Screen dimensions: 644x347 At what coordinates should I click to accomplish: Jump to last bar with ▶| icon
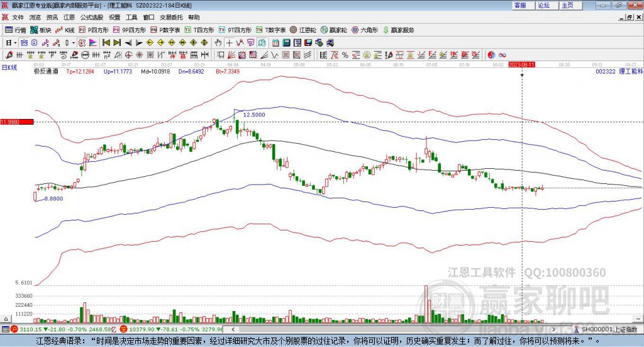(x=117, y=43)
